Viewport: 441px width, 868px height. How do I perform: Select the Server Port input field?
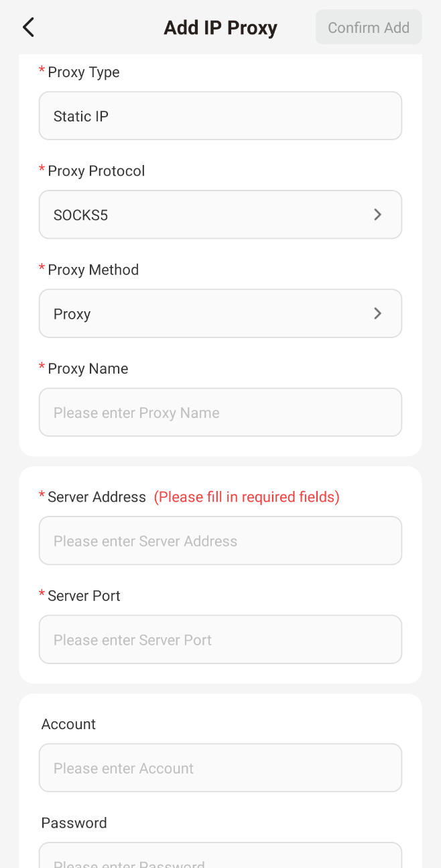coord(220,640)
